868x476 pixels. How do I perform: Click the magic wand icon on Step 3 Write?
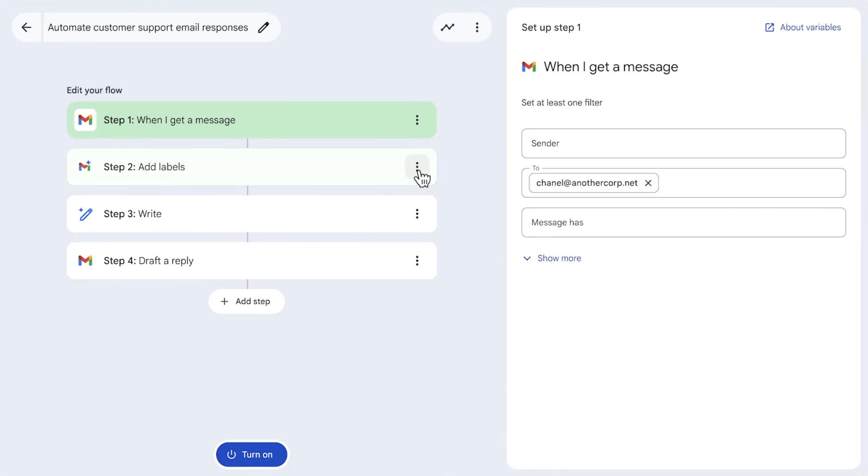[x=85, y=214]
